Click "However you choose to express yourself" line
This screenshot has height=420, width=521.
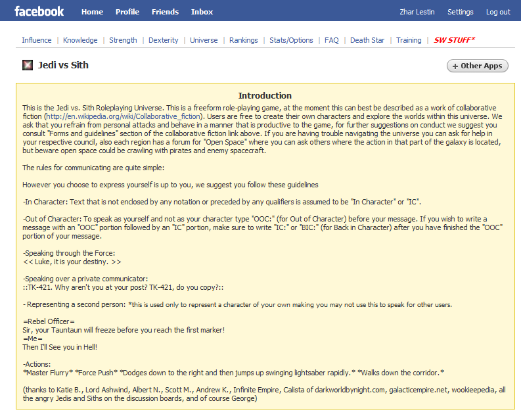[170, 185]
